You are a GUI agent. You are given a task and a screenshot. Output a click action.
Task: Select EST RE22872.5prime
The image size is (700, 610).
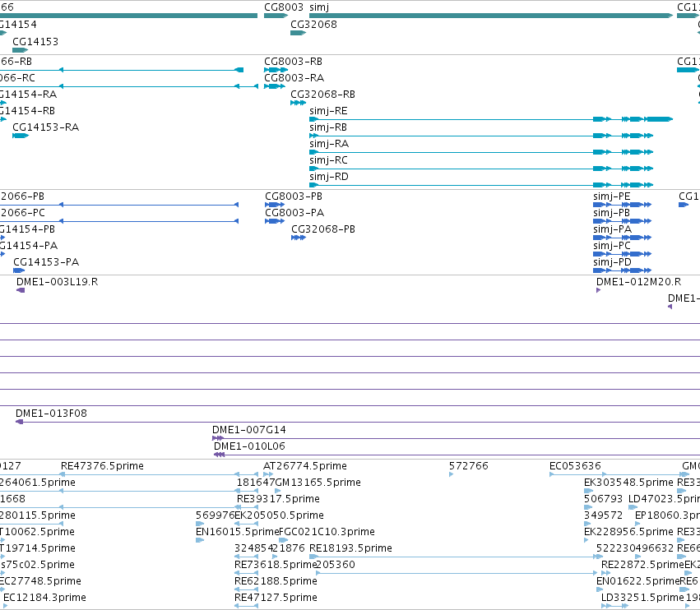coord(605,573)
